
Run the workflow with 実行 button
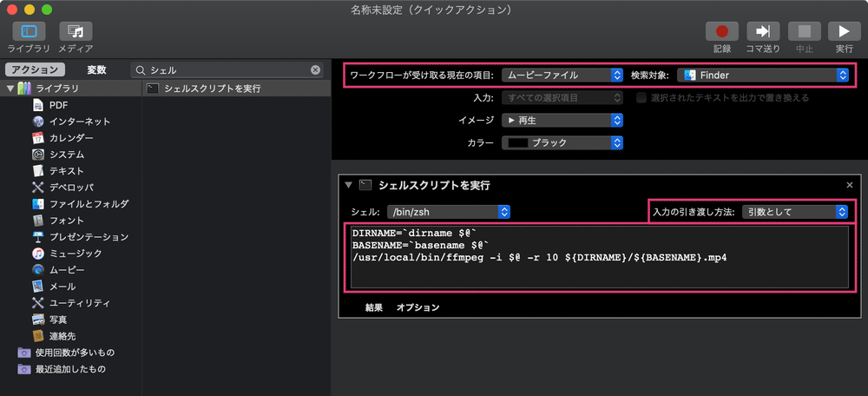pyautogui.click(x=845, y=31)
